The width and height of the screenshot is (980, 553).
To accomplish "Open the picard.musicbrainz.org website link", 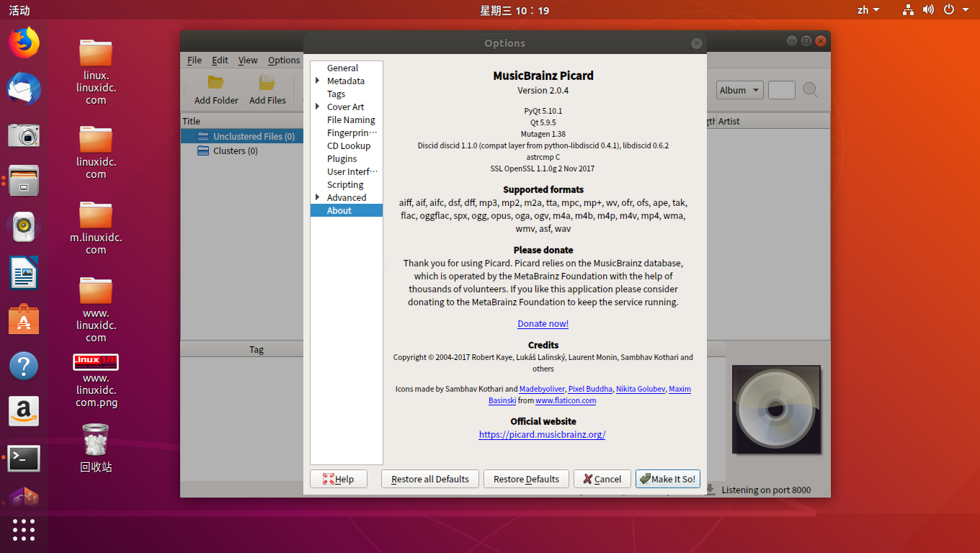I will [x=542, y=434].
